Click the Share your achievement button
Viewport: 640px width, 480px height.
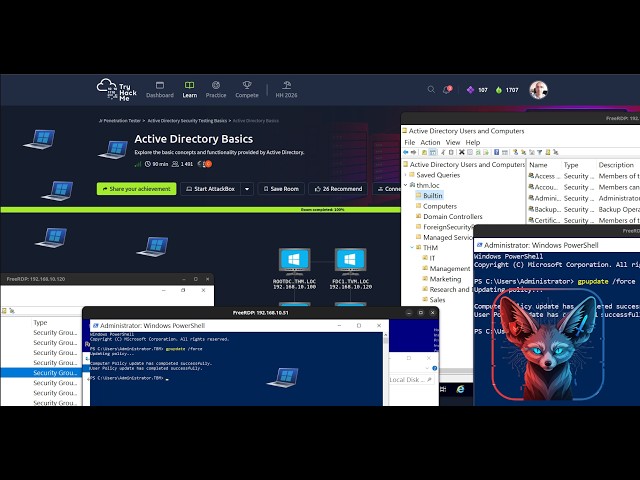point(137,189)
